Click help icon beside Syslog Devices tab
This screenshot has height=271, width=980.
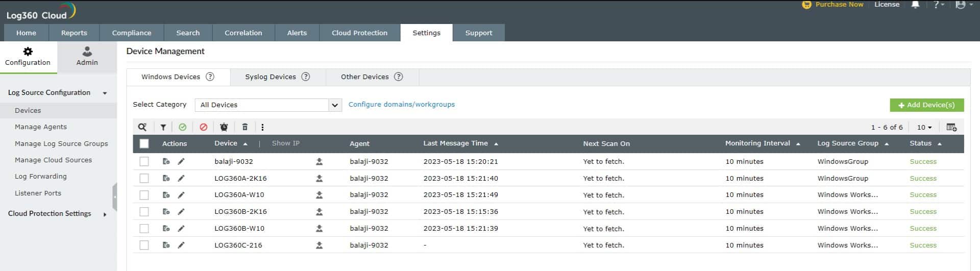pyautogui.click(x=305, y=77)
